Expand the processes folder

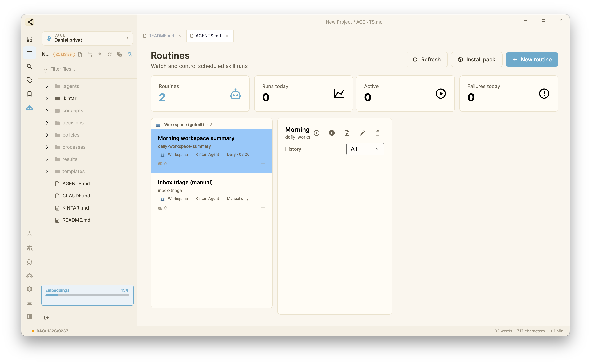pos(47,147)
